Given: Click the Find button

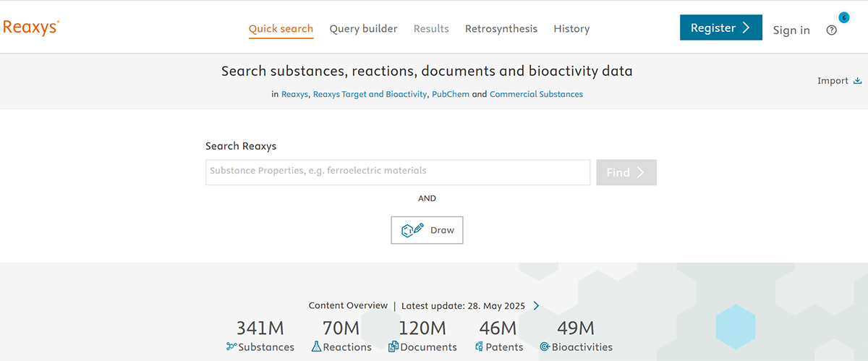Looking at the screenshot, I should point(626,172).
